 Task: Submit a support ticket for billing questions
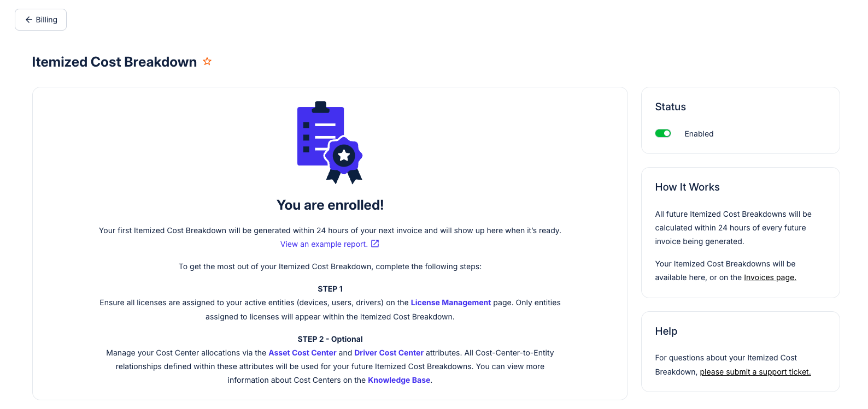pyautogui.click(x=755, y=372)
